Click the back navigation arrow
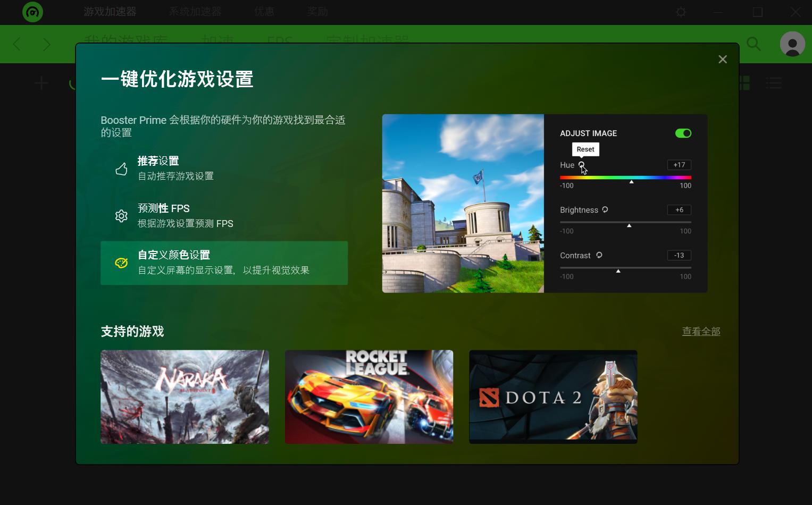 click(x=16, y=44)
